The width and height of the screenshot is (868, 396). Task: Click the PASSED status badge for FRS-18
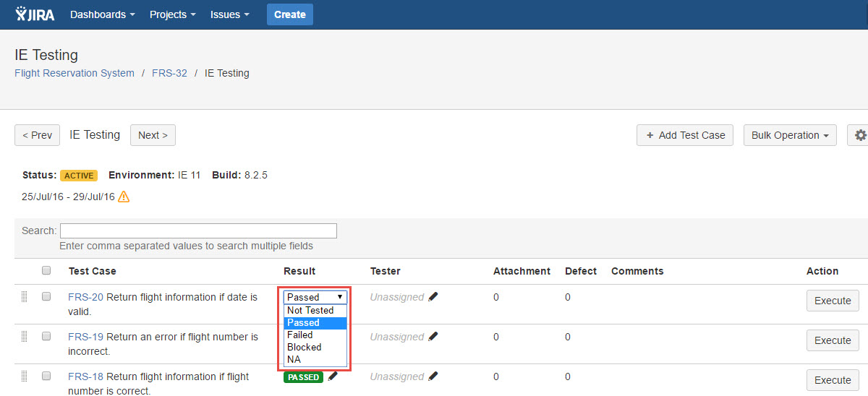tap(303, 377)
